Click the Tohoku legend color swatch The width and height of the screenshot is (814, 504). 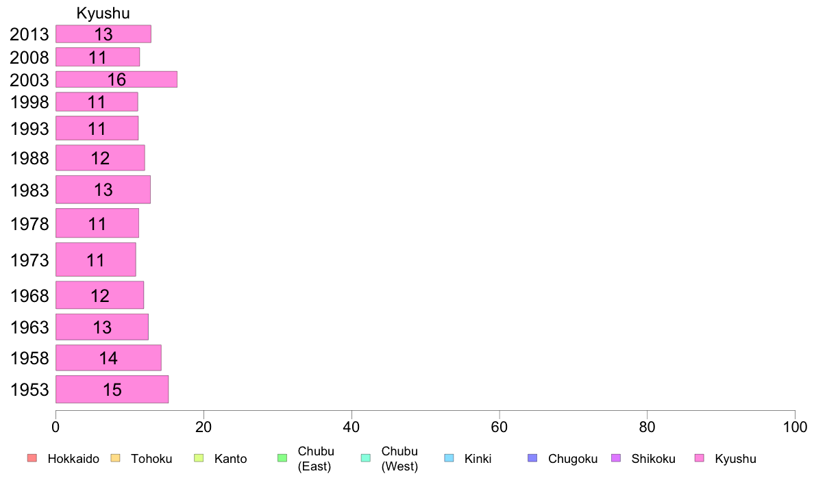(115, 458)
